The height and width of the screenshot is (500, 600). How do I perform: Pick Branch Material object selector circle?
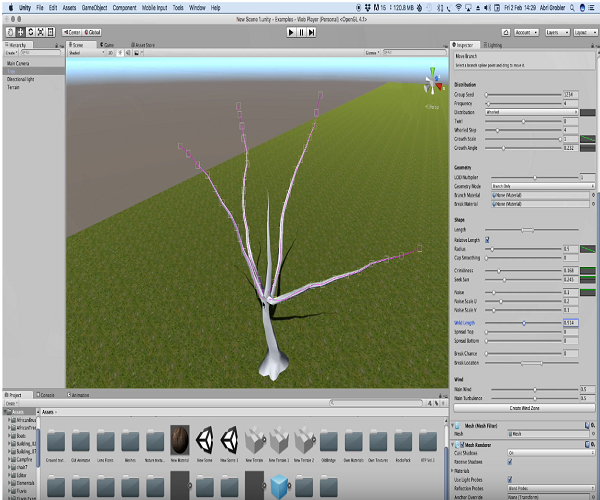coord(593,195)
